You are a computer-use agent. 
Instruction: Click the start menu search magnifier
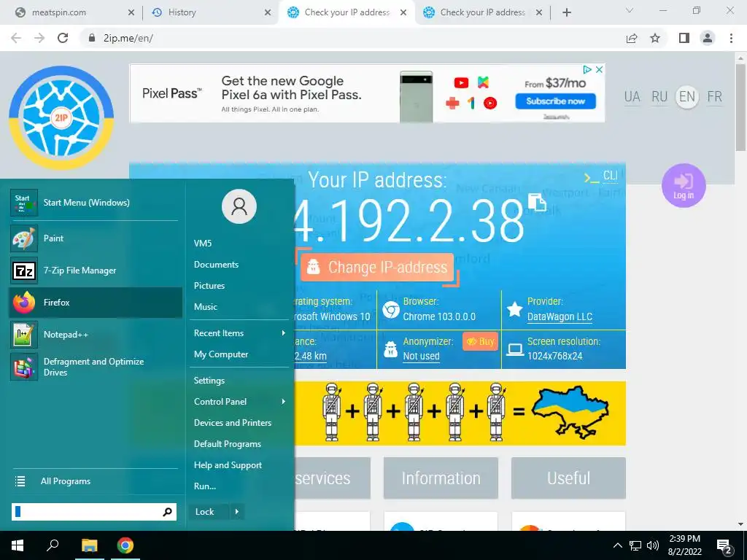pos(167,512)
